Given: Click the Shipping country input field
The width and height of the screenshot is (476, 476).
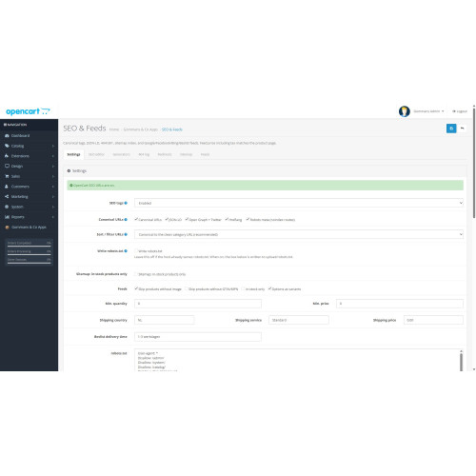Looking at the screenshot, I should (165, 320).
